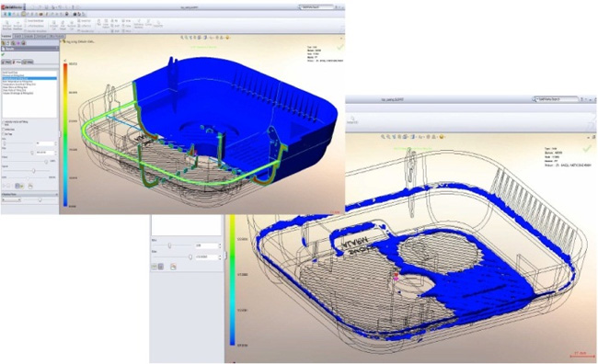Image resolution: width=598 pixels, height=364 pixels.
Task: Collapse the bottom section header chevron
Action: coord(56,194)
